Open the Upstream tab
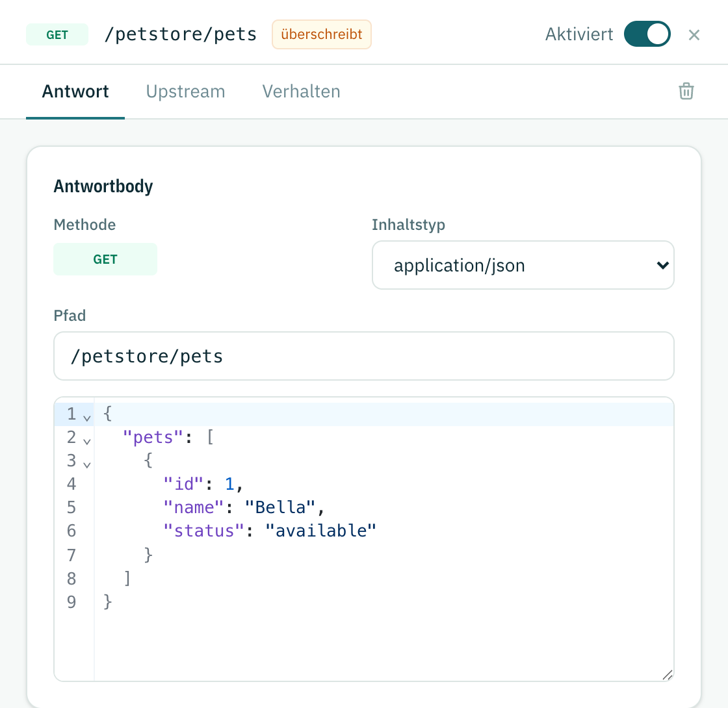 pos(185,92)
